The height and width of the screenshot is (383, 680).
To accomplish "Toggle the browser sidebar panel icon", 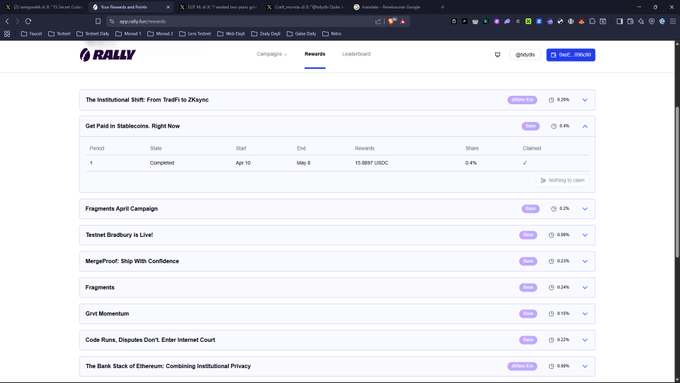I will 620,21.
